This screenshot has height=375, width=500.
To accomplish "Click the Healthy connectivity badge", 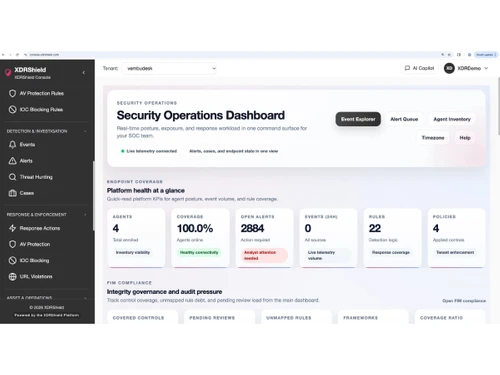I will point(199,252).
